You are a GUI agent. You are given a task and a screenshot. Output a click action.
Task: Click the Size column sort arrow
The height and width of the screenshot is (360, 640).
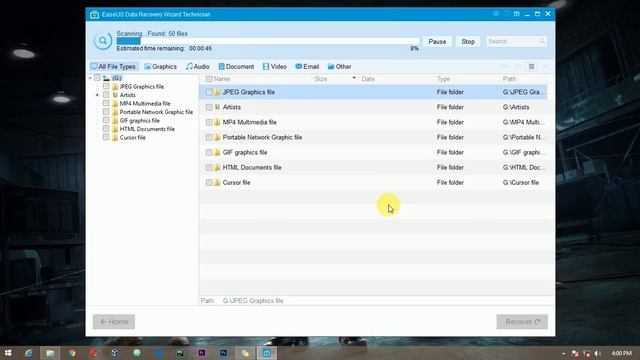tap(354, 78)
